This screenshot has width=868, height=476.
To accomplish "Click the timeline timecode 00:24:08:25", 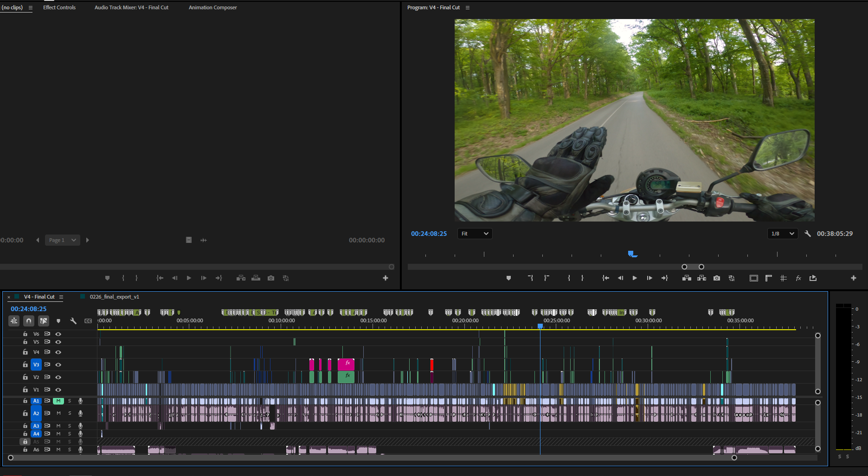I will 29,309.
